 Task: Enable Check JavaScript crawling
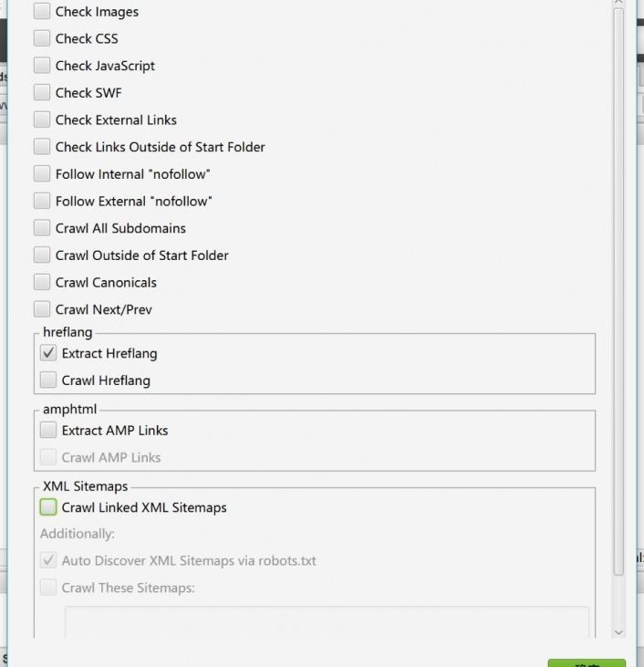42,66
